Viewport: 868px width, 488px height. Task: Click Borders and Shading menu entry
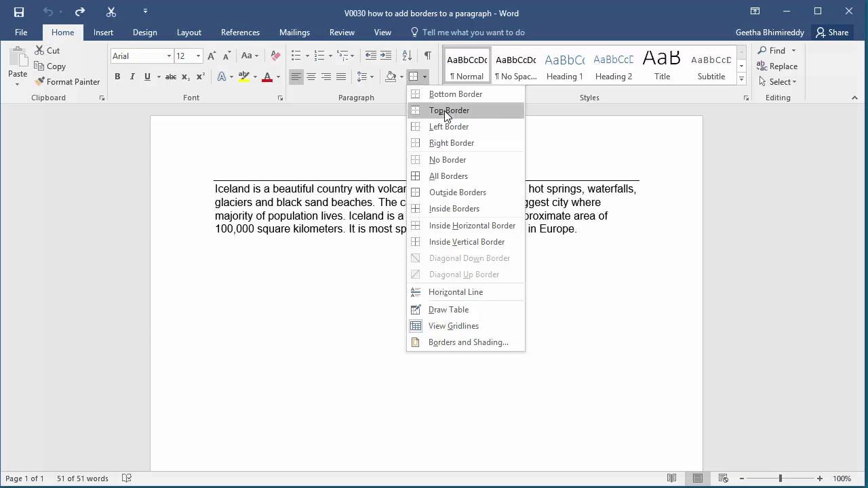click(466, 342)
